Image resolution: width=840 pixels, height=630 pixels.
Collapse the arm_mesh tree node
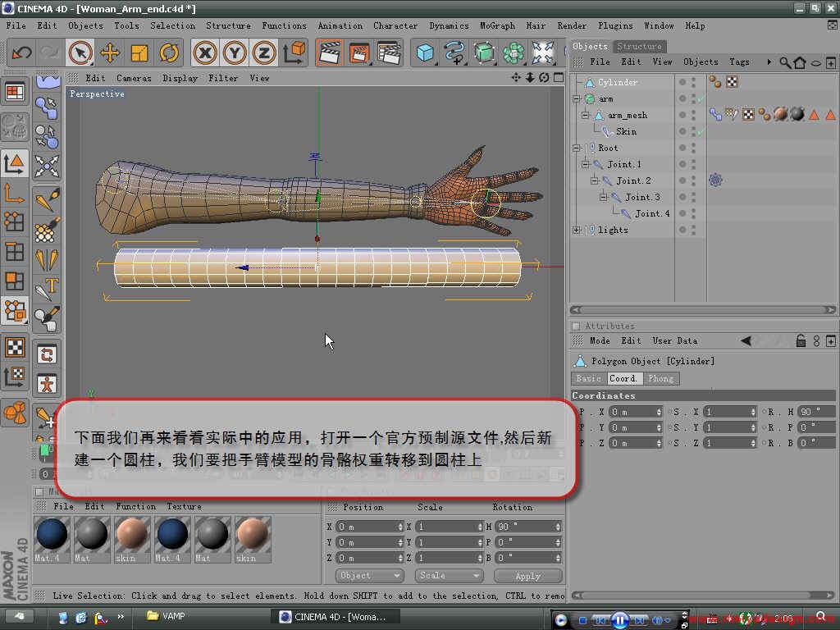tap(586, 115)
